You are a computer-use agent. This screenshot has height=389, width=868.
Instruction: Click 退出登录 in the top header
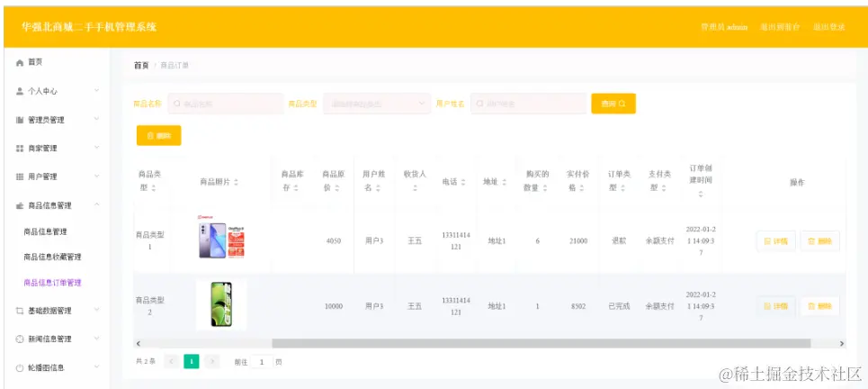828,27
